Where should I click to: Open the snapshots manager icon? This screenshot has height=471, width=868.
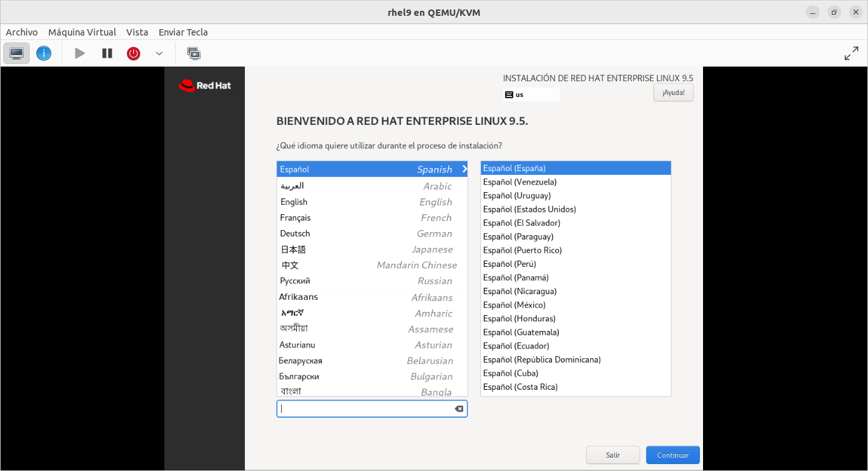(x=194, y=54)
